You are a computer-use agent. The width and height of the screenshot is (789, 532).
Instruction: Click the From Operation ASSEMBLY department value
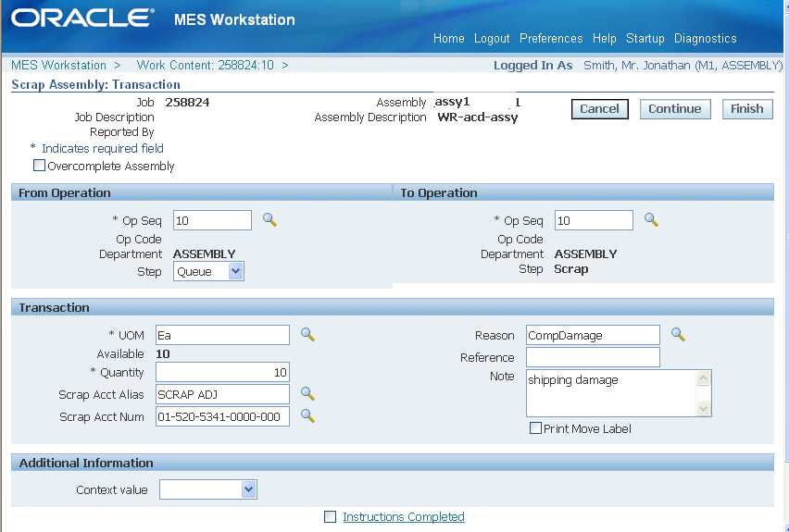[205, 254]
